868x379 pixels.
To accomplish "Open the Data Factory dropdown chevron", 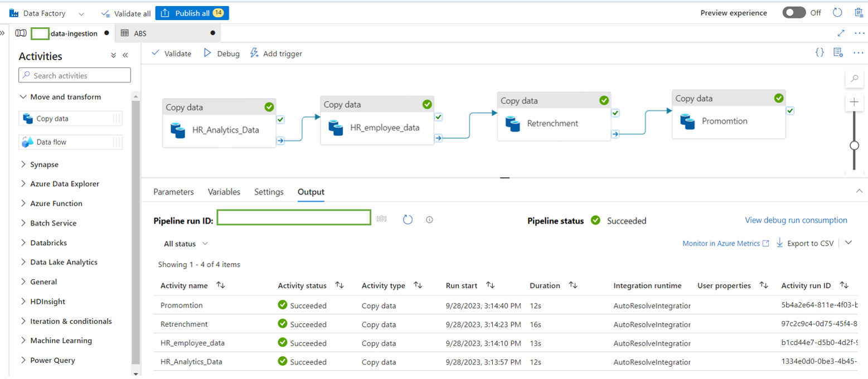I will point(81,13).
